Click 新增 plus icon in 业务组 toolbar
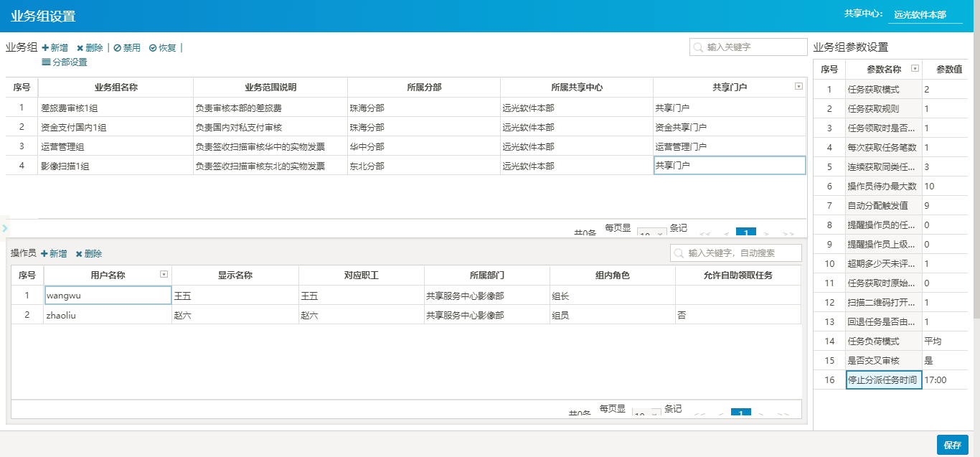The width and height of the screenshot is (980, 457). coord(45,48)
